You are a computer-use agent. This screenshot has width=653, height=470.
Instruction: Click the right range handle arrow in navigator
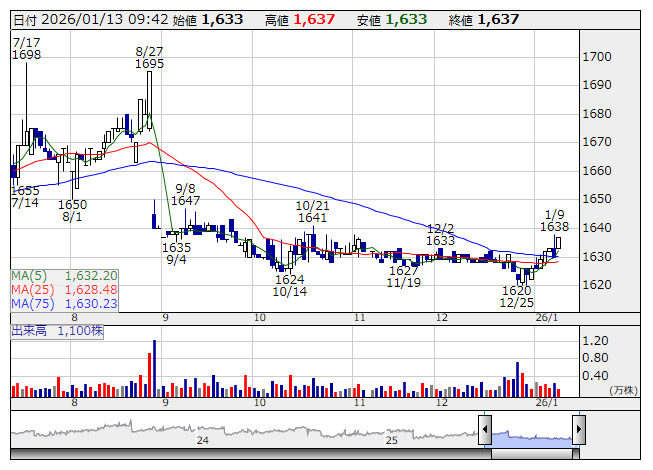point(579,429)
